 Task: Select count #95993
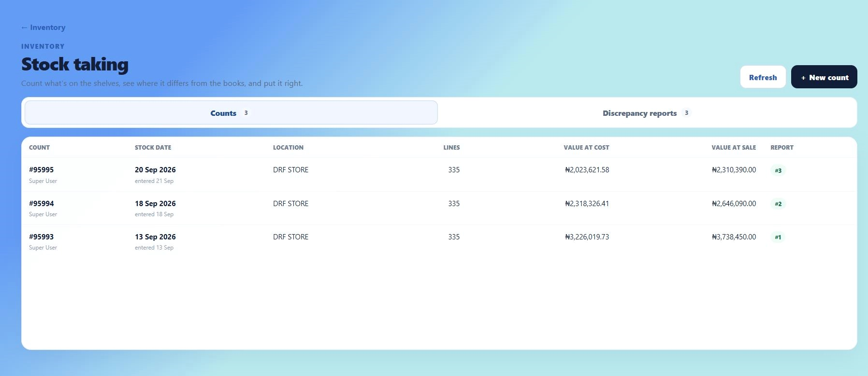pyautogui.click(x=42, y=237)
